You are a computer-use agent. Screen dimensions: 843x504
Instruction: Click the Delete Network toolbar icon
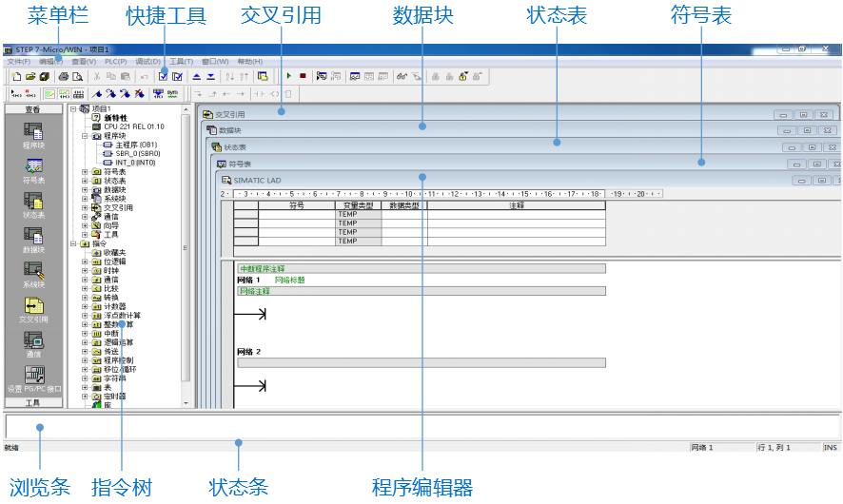pyautogui.click(x=30, y=94)
